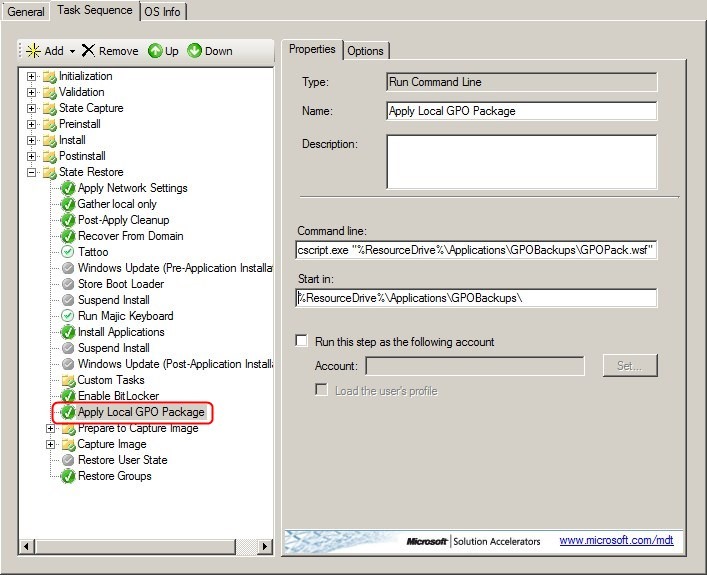Screen dimensions: 707x575
Task: Click the Install Applications check icon
Action: [x=68, y=332]
